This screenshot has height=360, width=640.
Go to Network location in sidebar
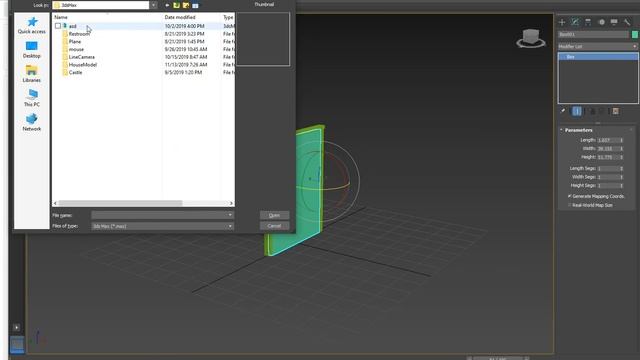31,122
